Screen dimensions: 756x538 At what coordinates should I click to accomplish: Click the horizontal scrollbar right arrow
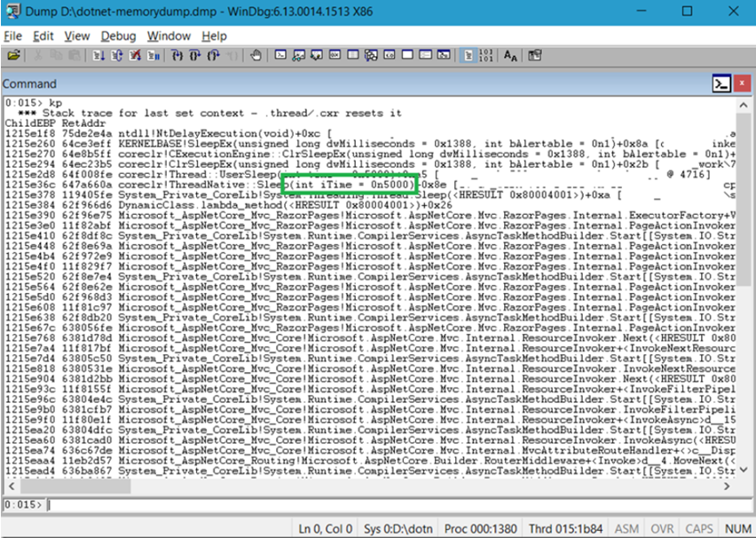click(727, 487)
